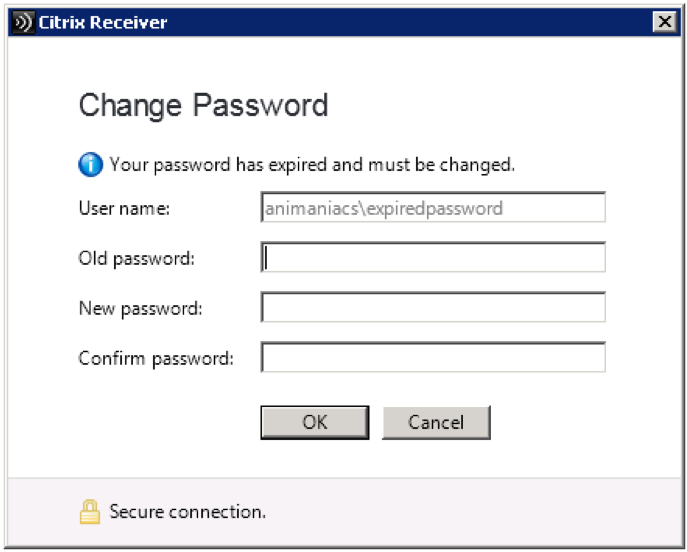The width and height of the screenshot is (687, 552).
Task: Click the "Secure connection." status text
Action: [x=188, y=512]
